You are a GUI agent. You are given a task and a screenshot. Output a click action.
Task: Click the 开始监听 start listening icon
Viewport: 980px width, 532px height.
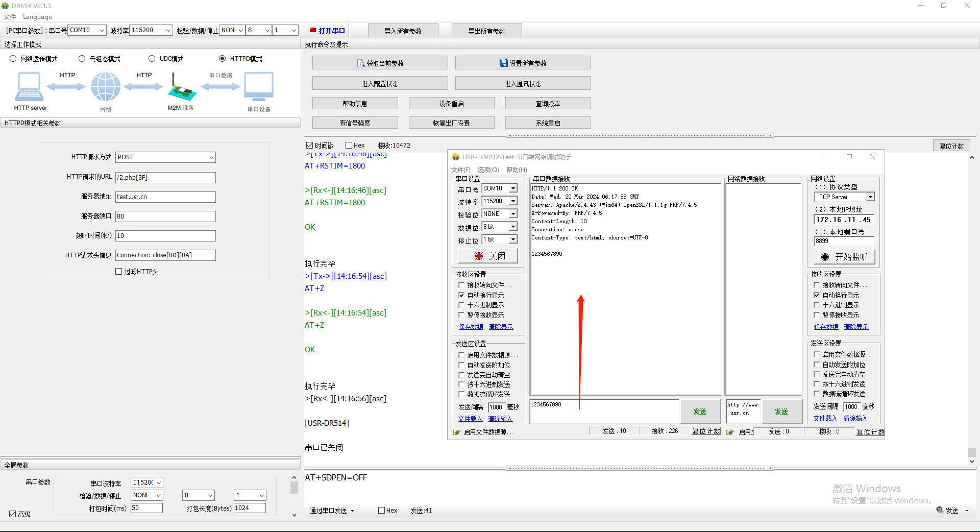pos(825,257)
